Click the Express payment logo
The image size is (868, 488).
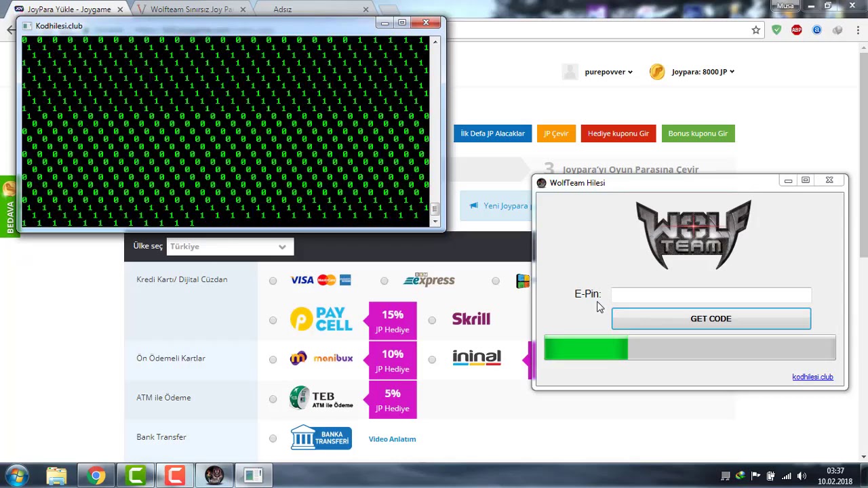pos(429,280)
